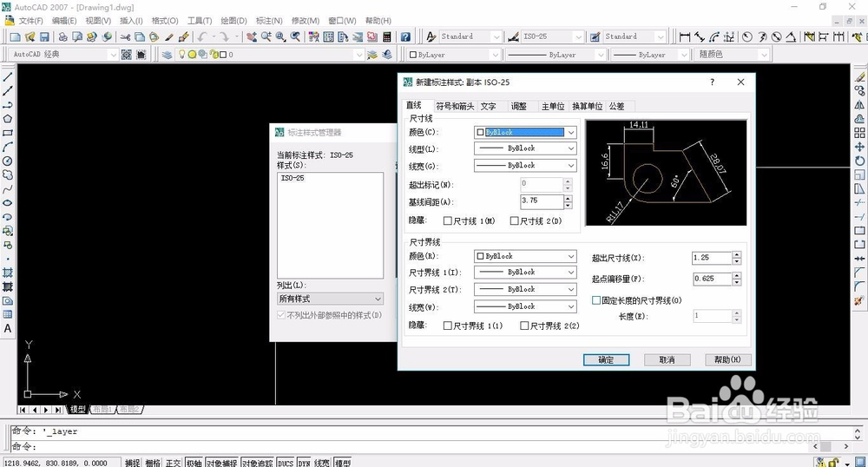Open the 标注(N) menu

[x=269, y=21]
